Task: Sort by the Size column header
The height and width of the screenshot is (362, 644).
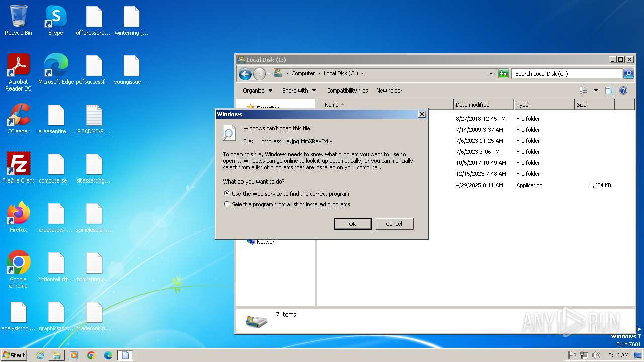Action: tap(594, 105)
